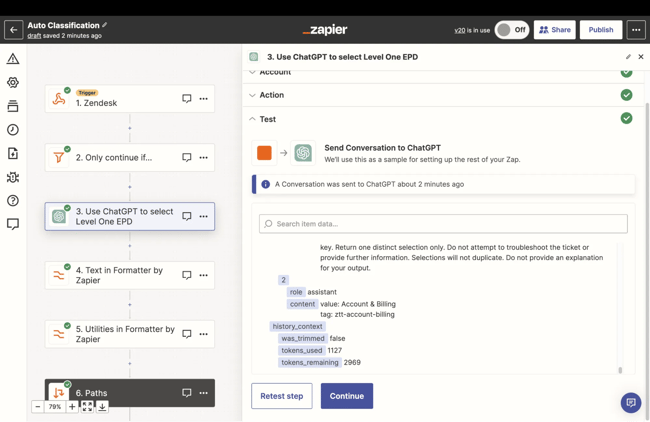
Task: Click the tokens_used field label
Action: click(301, 350)
